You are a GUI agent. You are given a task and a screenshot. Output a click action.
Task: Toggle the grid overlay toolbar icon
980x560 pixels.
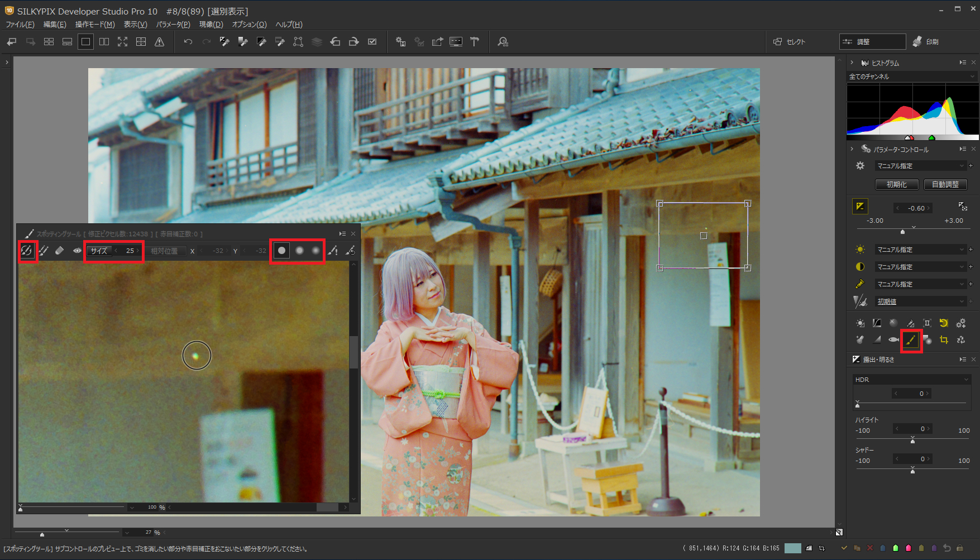tap(141, 42)
